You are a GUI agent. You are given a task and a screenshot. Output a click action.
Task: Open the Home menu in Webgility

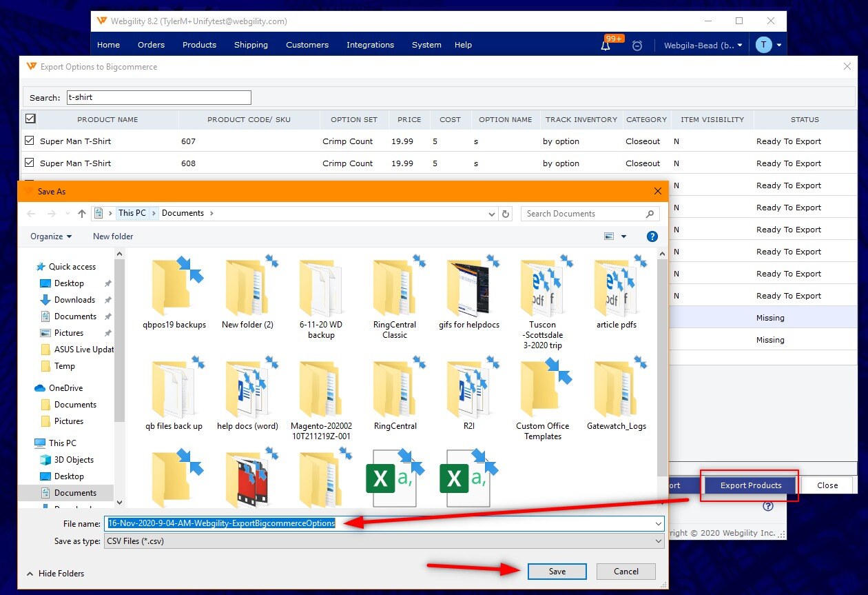point(108,45)
